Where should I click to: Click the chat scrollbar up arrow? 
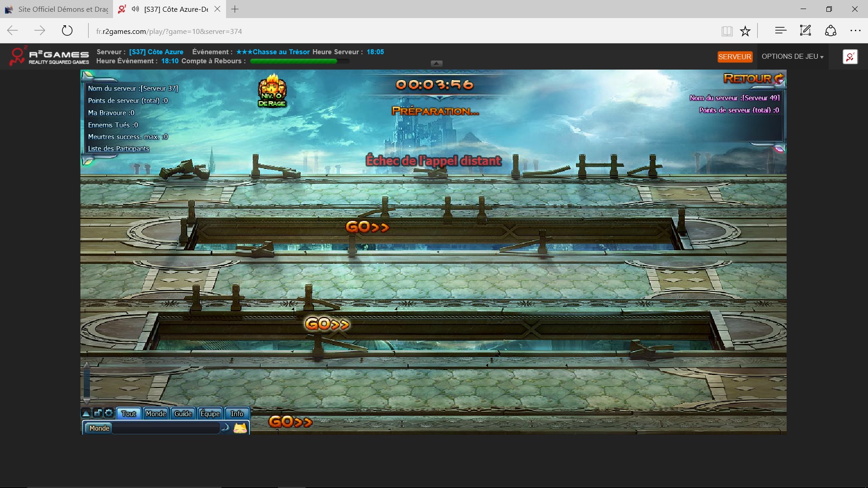point(86,364)
